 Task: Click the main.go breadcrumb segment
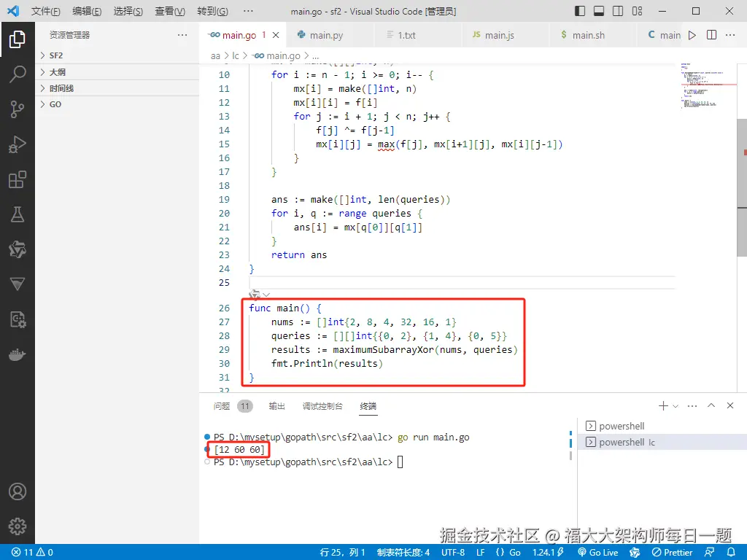[x=278, y=56]
